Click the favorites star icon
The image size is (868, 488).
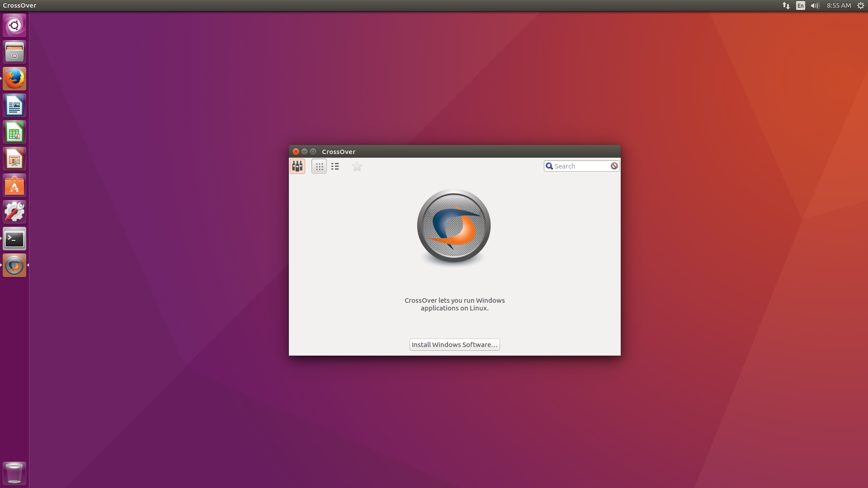357,166
